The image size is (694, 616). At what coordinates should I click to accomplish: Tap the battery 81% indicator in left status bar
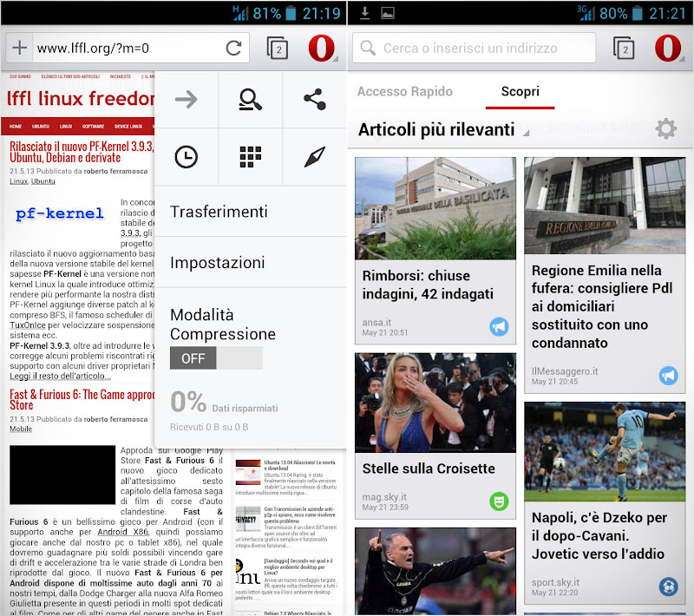[x=275, y=13]
